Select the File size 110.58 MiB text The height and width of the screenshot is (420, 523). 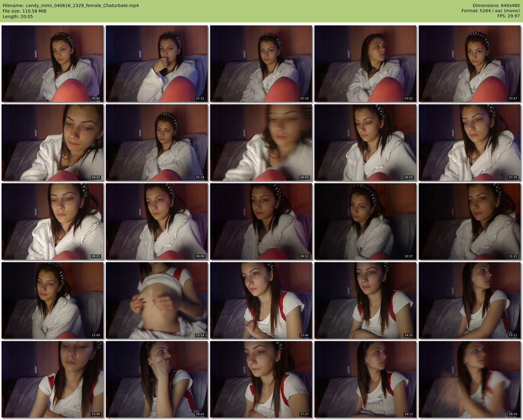point(24,11)
